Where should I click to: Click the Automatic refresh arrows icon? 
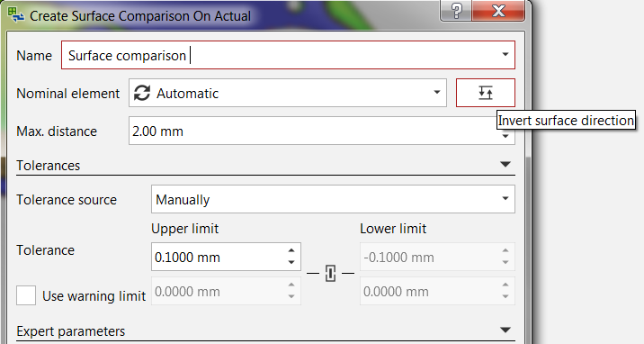tap(142, 93)
